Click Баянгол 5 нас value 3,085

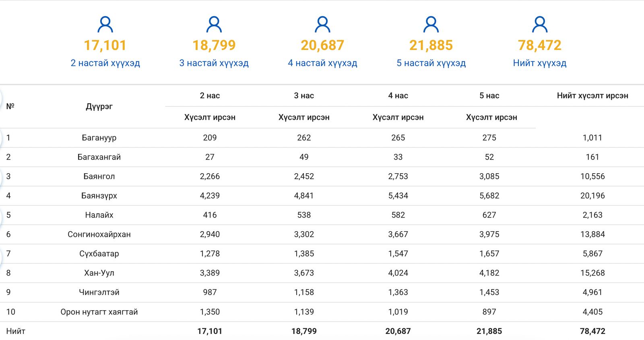pos(489,176)
